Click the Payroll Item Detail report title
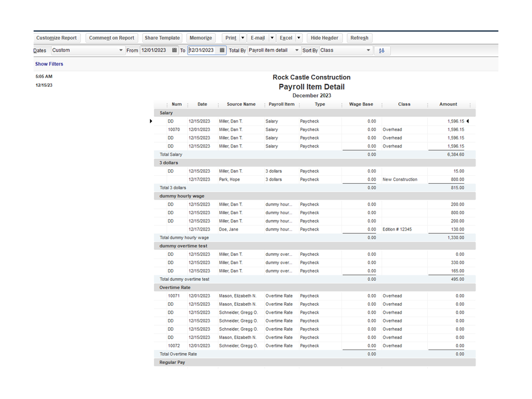 [312, 87]
